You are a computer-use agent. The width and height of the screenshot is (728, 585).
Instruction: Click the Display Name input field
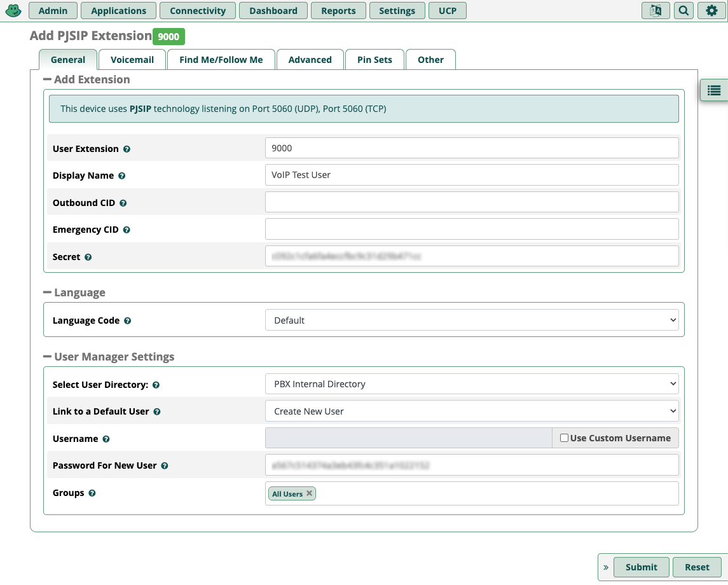pos(472,175)
